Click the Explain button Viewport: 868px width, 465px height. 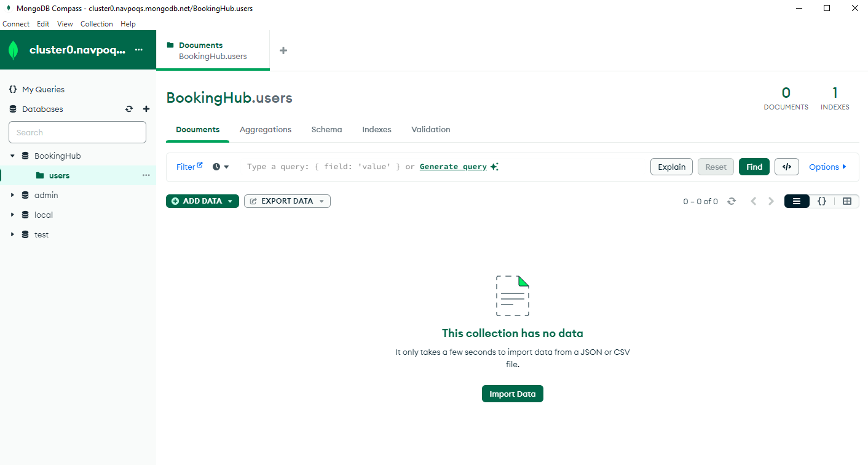click(672, 167)
